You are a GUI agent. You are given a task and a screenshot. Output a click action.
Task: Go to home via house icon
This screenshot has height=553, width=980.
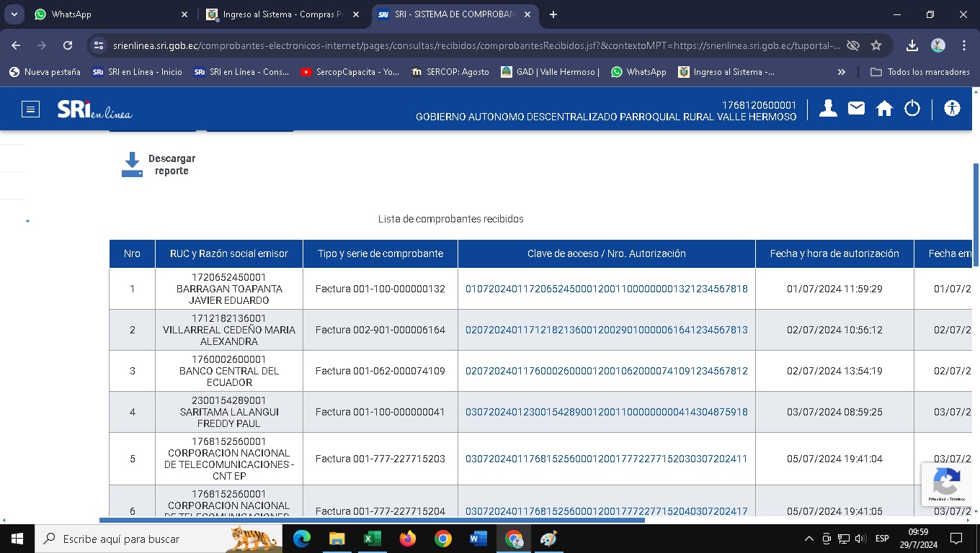tap(884, 109)
